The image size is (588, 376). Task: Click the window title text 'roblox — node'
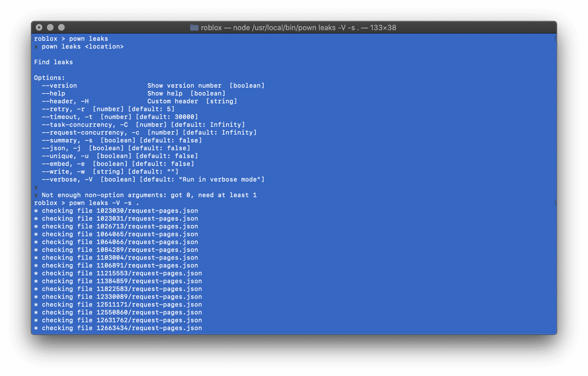coord(226,28)
